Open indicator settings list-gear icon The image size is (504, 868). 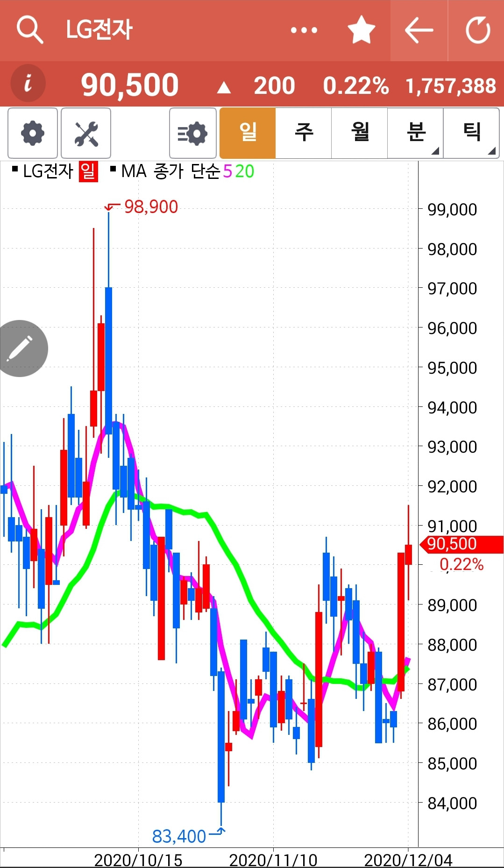pos(193,133)
